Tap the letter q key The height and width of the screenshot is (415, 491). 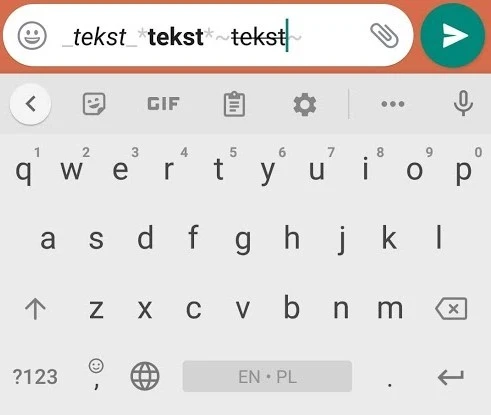coord(24,171)
